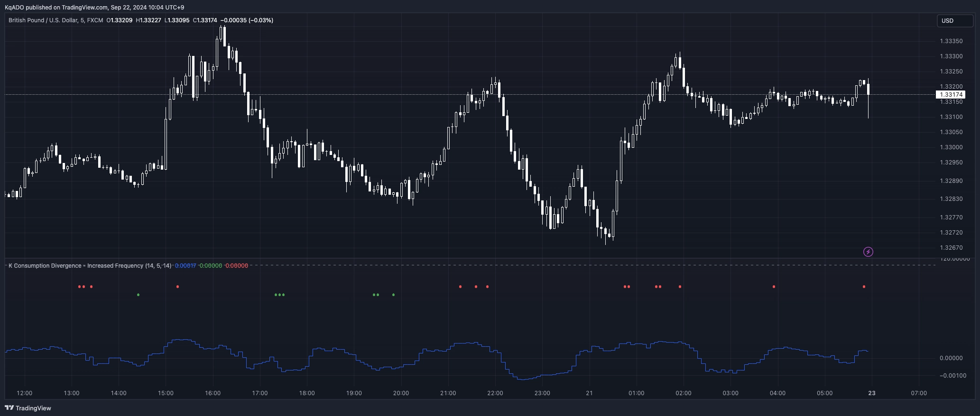Click the KqADO published on TradingView.com header text
980x416 pixels.
coord(94,8)
